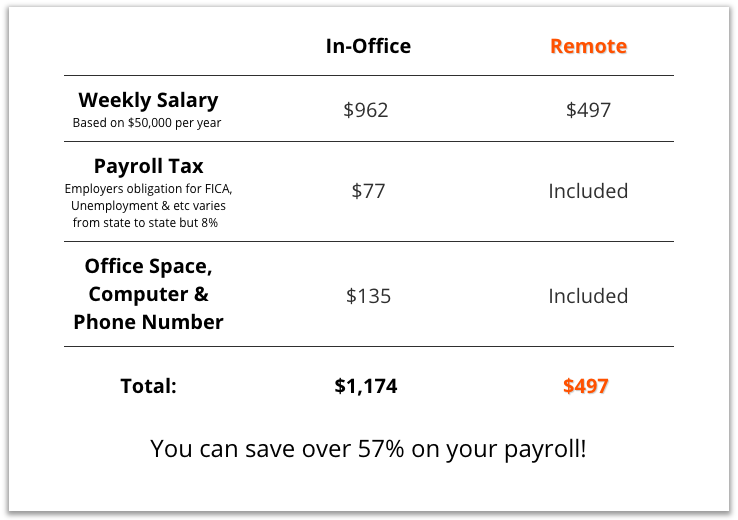Select the $1,174 in-office total
This screenshot has height=520, width=738.
click(x=366, y=386)
